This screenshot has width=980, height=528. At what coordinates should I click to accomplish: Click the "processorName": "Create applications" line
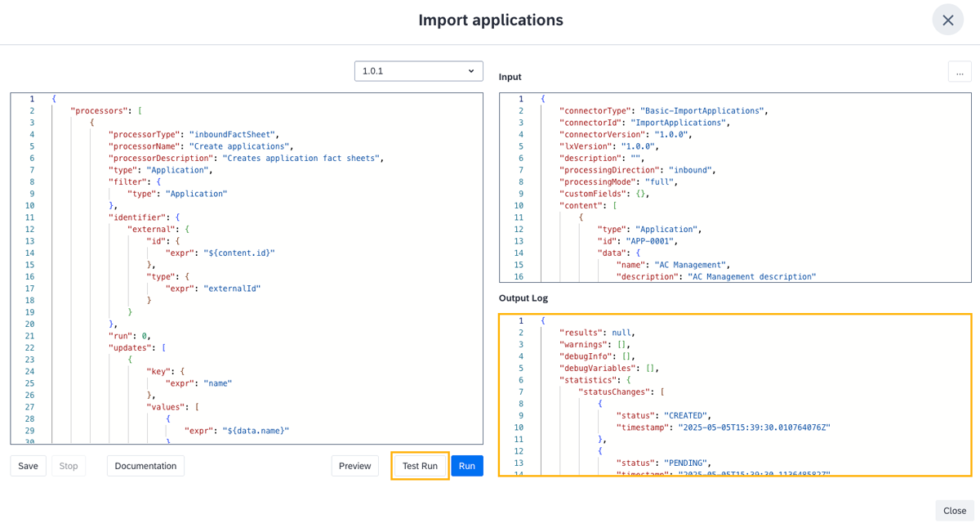click(x=201, y=146)
